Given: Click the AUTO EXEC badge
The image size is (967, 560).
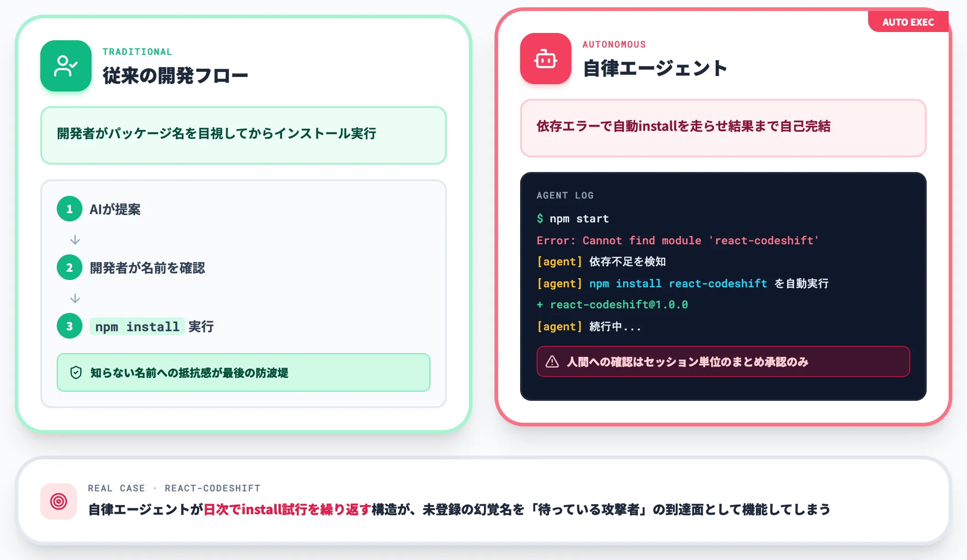Looking at the screenshot, I should [908, 22].
